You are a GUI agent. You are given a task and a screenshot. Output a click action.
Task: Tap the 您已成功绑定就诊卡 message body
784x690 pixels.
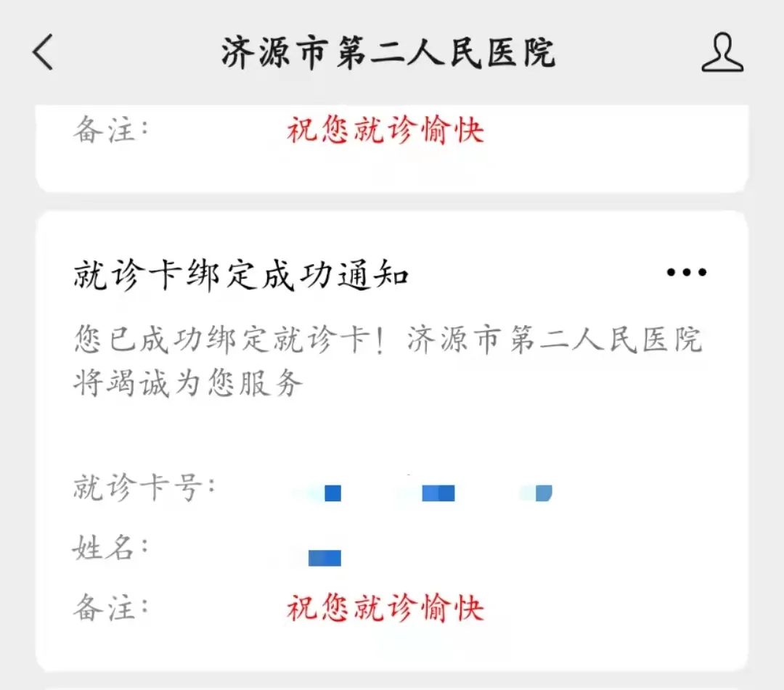[x=388, y=361]
